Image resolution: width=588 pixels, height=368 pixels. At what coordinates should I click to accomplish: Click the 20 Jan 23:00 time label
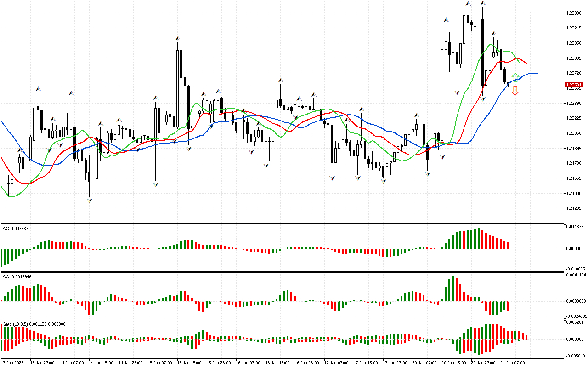(x=483, y=362)
